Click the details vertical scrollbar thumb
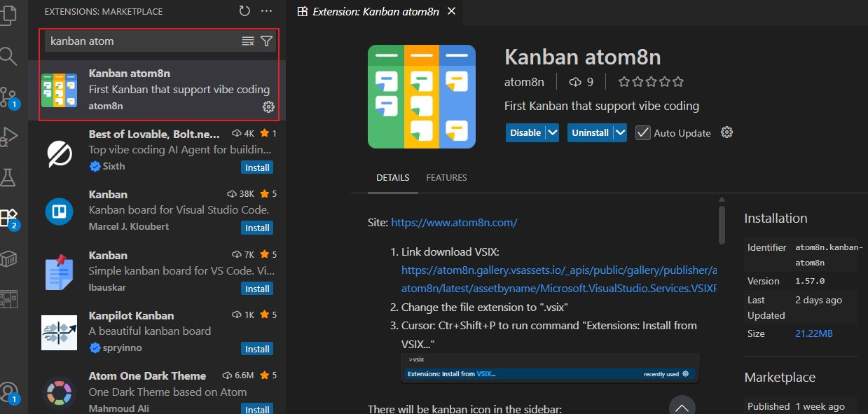 point(722,223)
